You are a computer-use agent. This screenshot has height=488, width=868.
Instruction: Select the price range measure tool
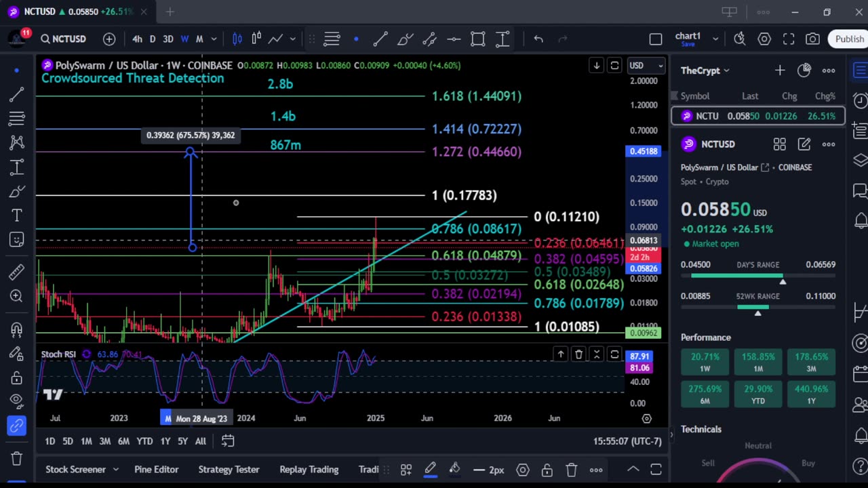click(502, 39)
